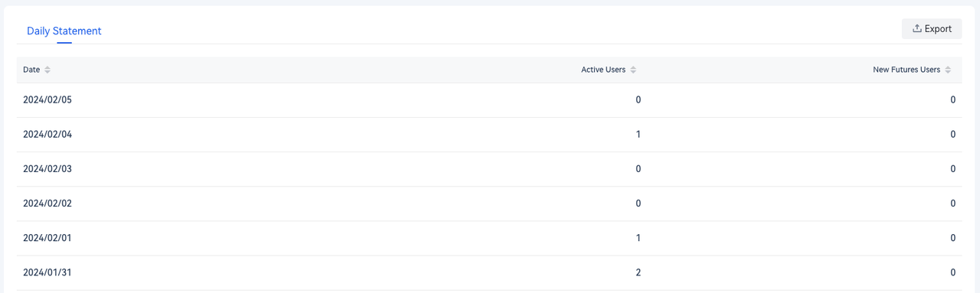The image size is (980, 293).
Task: Click the Export button
Action: coord(932,29)
